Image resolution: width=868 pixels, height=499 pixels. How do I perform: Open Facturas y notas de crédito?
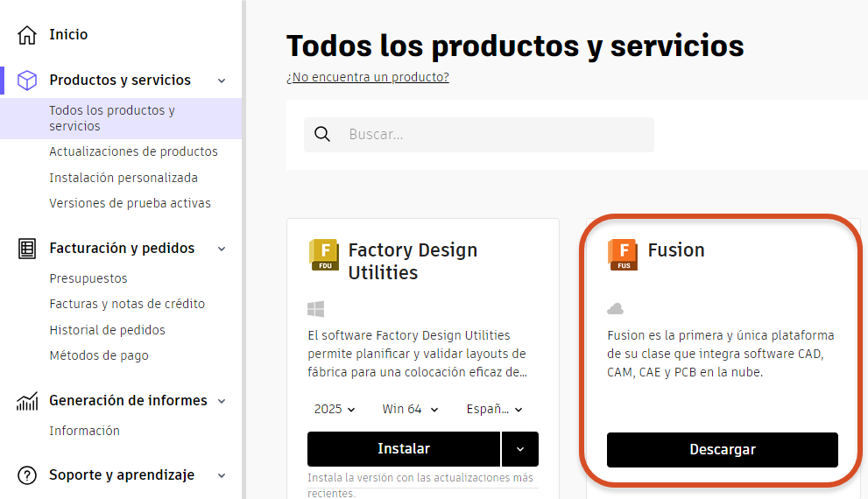[127, 304]
